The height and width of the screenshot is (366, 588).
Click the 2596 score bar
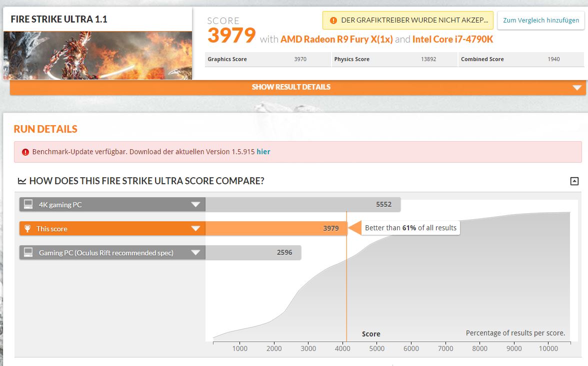pyautogui.click(x=253, y=252)
